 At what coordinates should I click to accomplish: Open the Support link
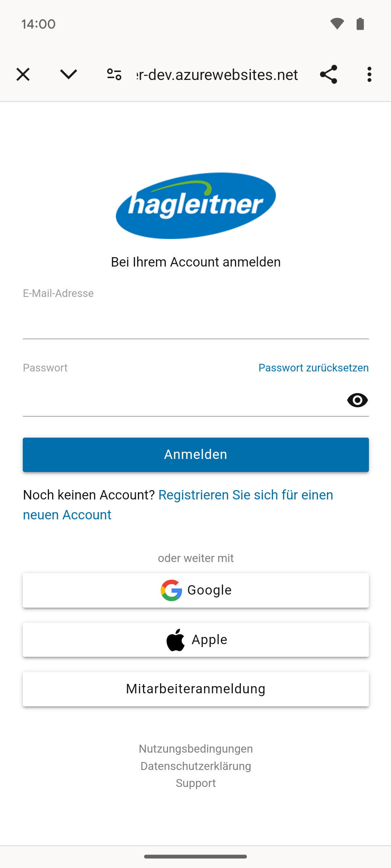[196, 783]
